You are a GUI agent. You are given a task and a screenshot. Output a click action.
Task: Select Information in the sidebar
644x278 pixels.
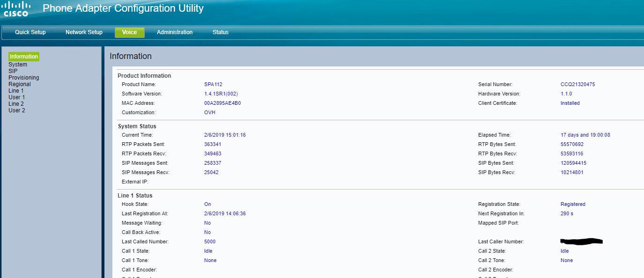tap(24, 57)
